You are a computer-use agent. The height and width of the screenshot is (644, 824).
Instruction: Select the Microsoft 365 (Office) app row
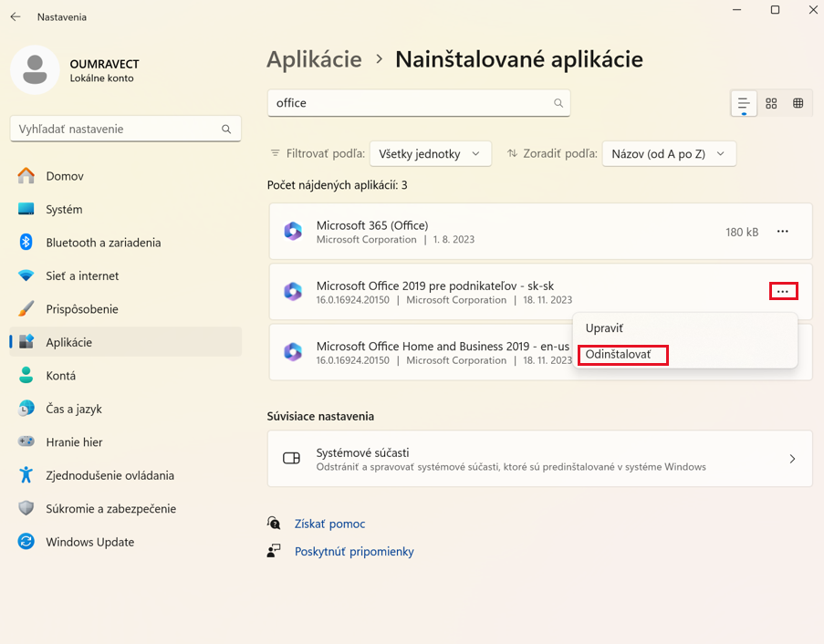541,232
